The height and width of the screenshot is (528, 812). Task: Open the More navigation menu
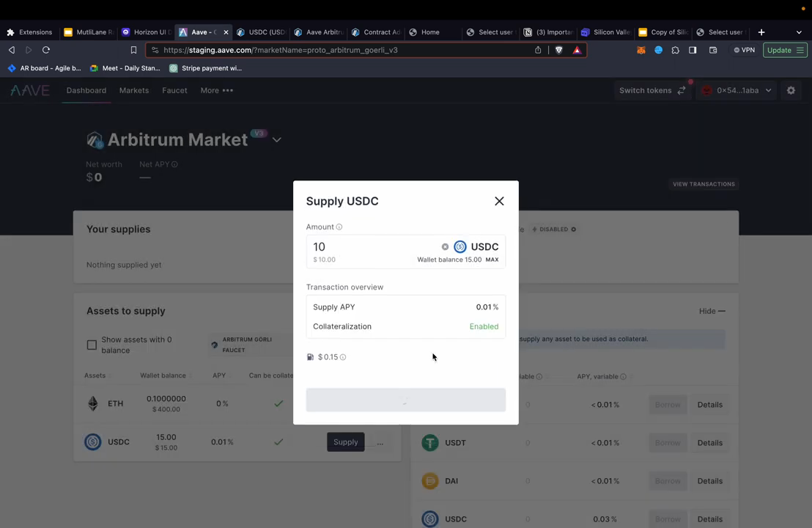coord(216,90)
